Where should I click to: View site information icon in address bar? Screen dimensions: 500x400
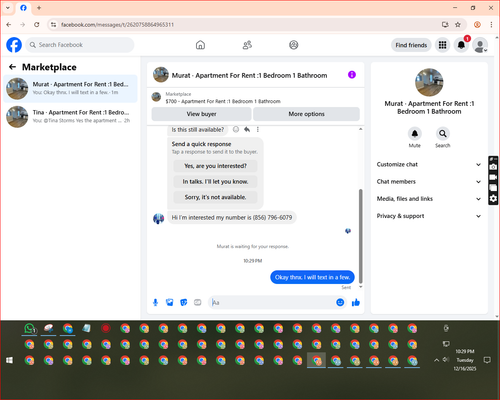pyautogui.click(x=53, y=25)
